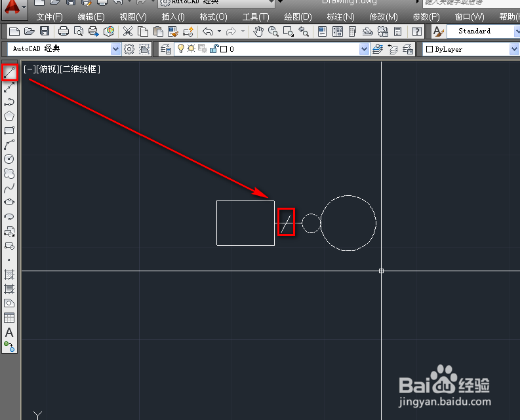Activate Zoom Window tool
This screenshot has height=420, width=520.
click(288, 32)
